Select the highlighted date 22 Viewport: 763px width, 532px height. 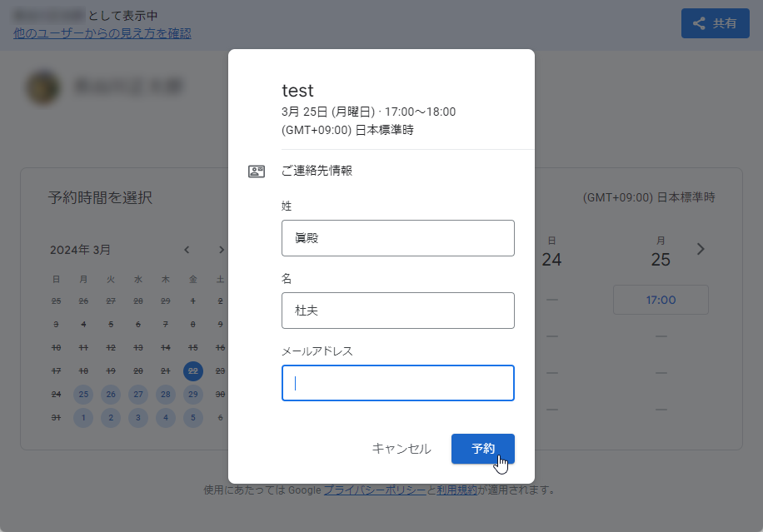pos(193,371)
